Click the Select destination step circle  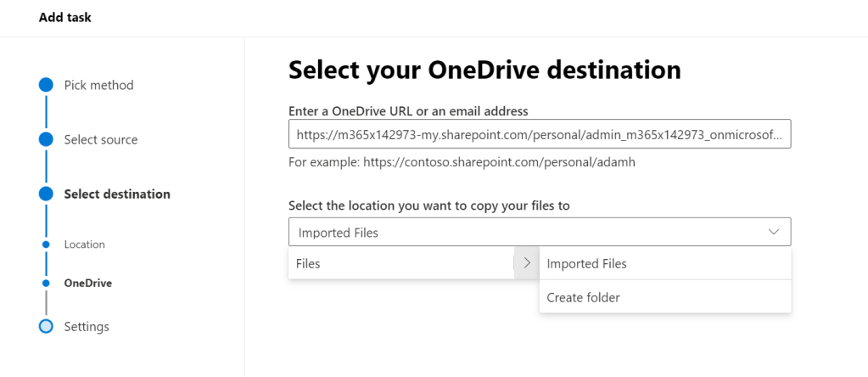[x=46, y=194]
